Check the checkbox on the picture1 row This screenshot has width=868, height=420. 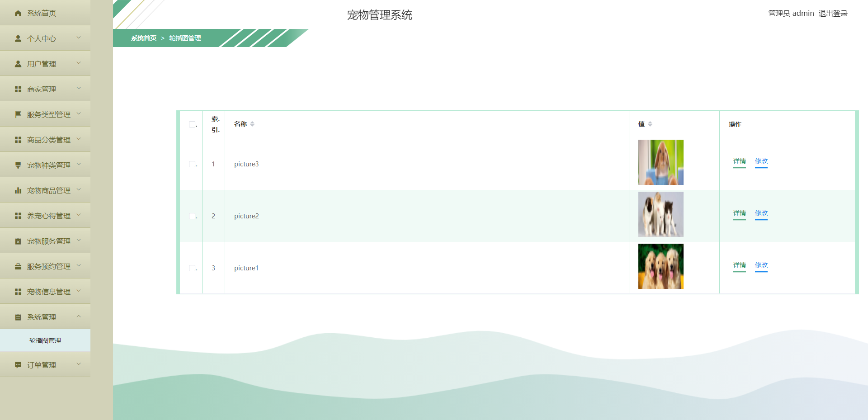coord(192,268)
